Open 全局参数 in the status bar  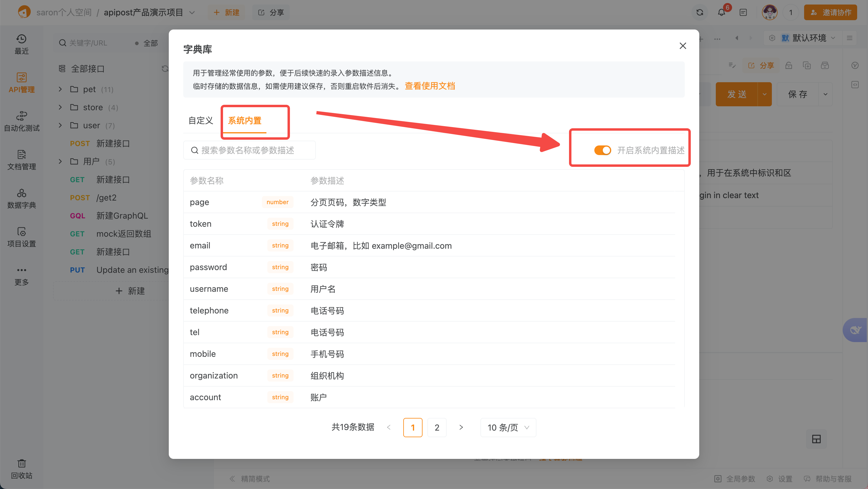734,478
